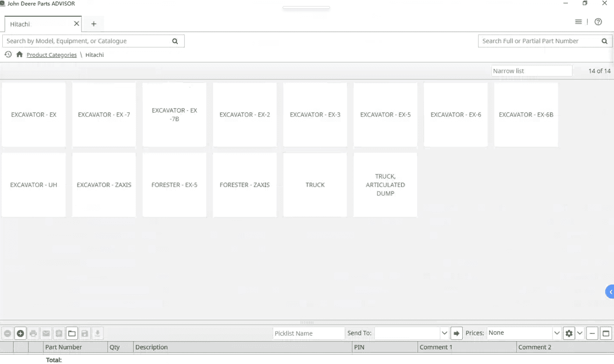Select the Hitachi tab
Screen dimensions: 614x364
pos(43,24)
